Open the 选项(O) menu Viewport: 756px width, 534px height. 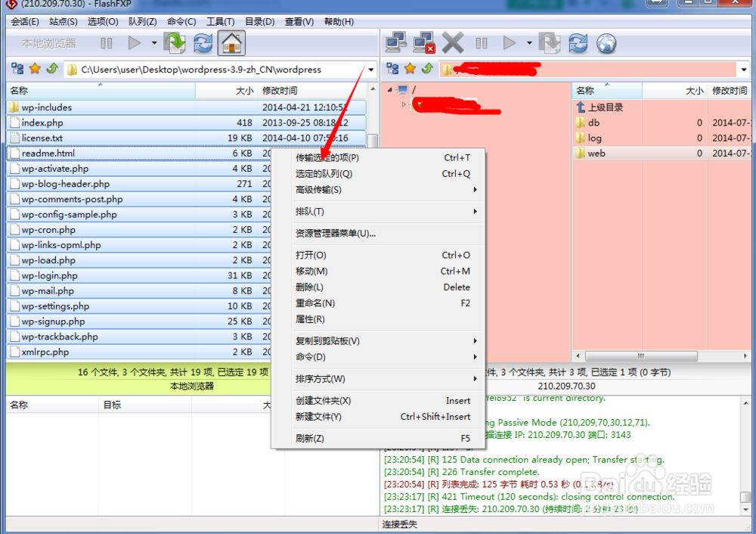click(x=103, y=22)
